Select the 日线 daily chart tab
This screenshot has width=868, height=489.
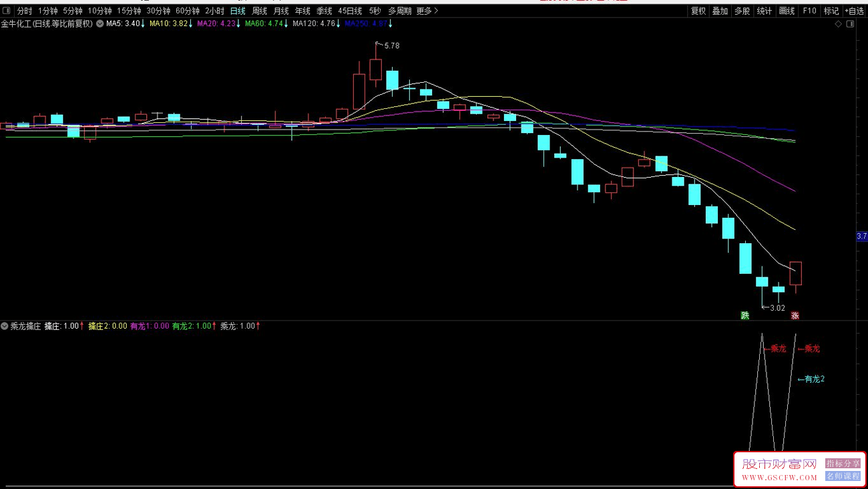[x=238, y=11]
